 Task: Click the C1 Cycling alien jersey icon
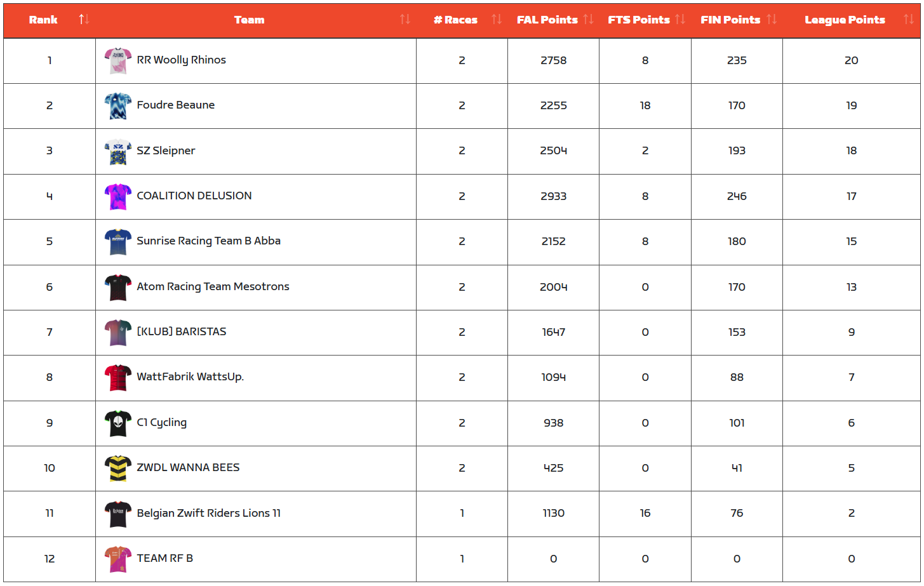[x=117, y=423]
